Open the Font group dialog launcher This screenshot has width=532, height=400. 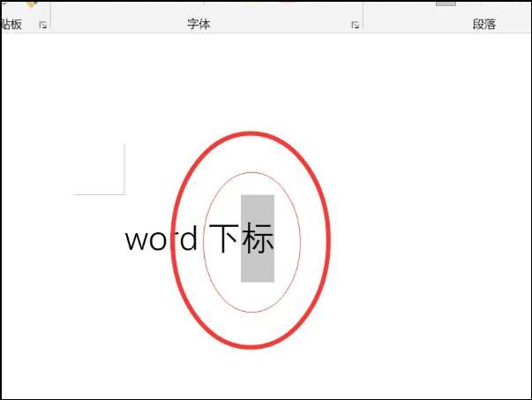355,25
